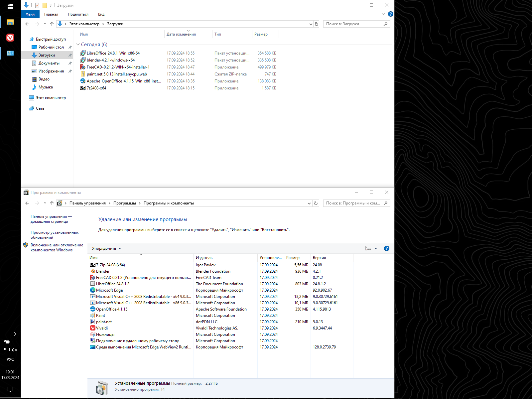Click paint.net zip folder icon

[x=83, y=74]
